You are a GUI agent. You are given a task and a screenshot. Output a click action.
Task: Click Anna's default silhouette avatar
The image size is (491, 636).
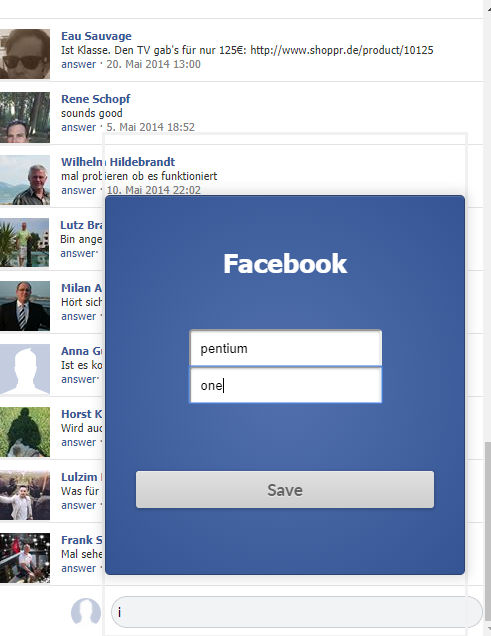[25, 369]
